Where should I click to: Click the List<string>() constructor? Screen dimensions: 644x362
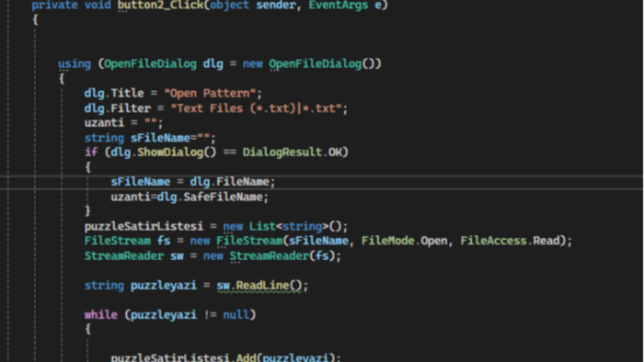pyautogui.click(x=295, y=226)
